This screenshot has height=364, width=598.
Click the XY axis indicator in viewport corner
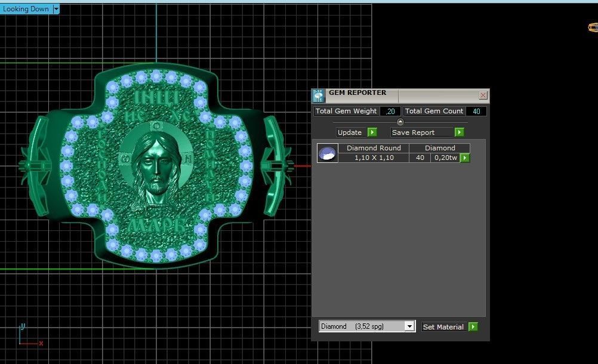click(x=30, y=335)
